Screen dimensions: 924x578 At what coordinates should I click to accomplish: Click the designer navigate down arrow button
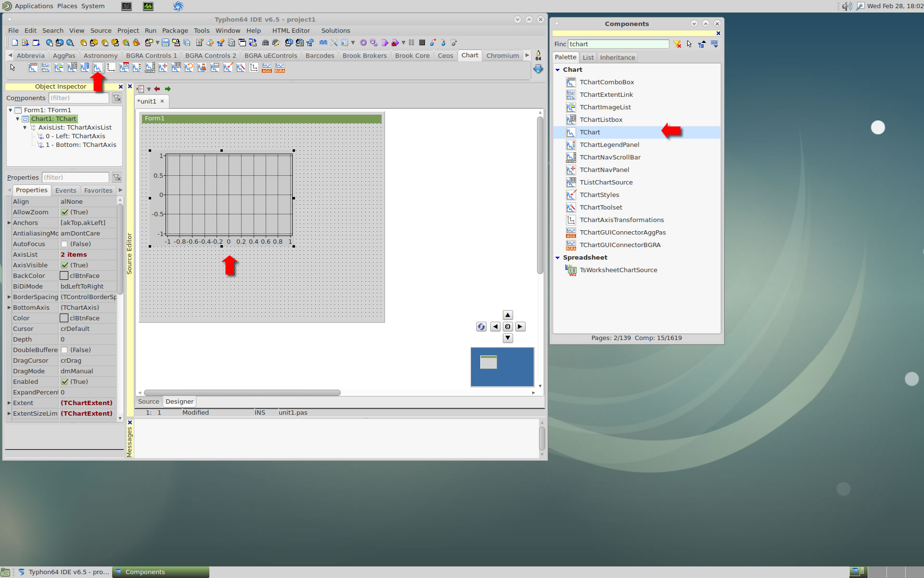508,338
